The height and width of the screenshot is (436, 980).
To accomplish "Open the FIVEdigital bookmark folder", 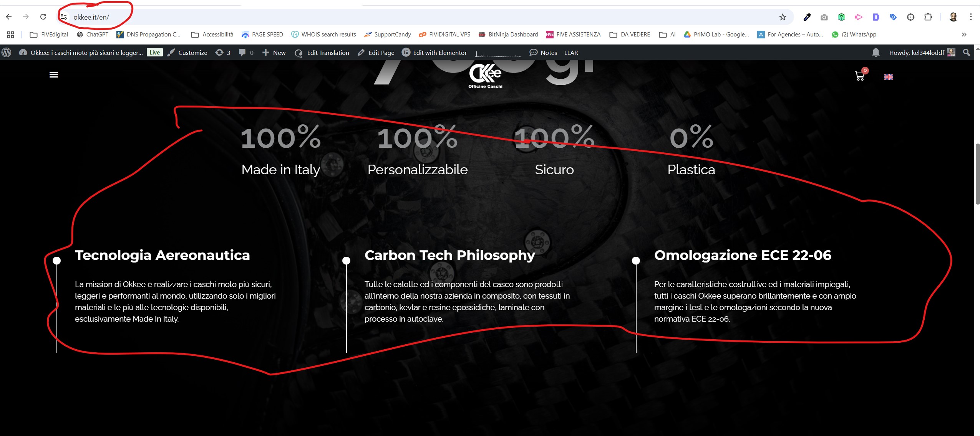I will (49, 35).
